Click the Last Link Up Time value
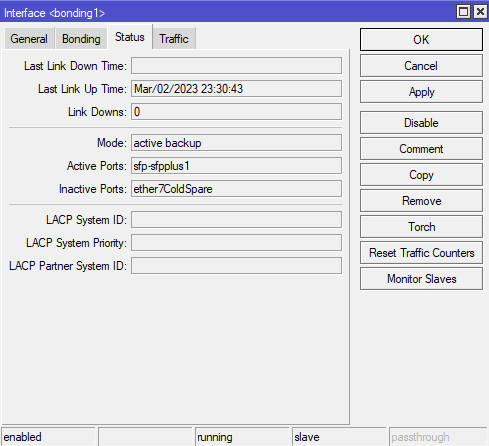489x446 pixels. 236,89
